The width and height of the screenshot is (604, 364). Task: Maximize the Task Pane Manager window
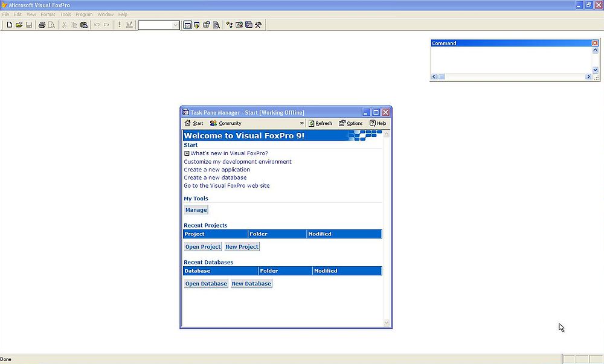pos(376,112)
